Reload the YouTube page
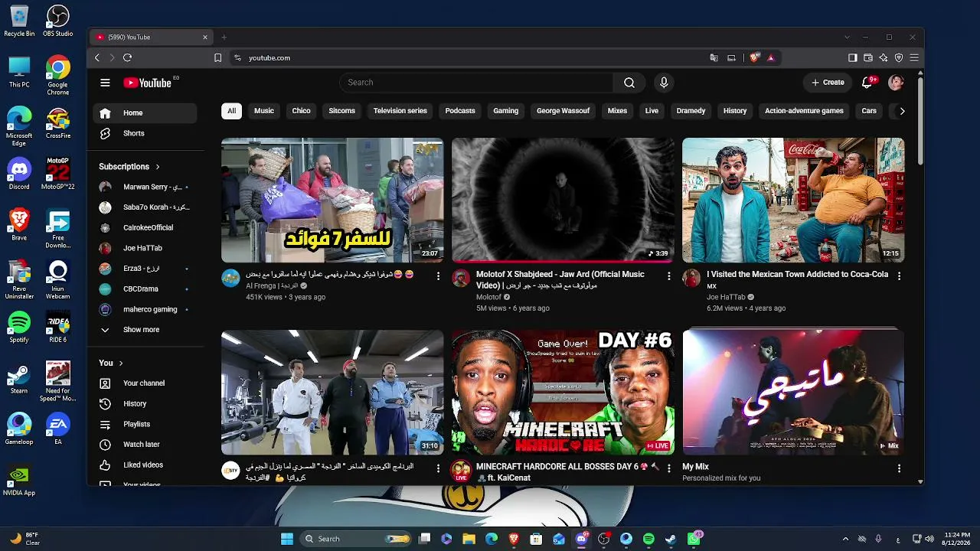The image size is (980, 551). pos(128,57)
